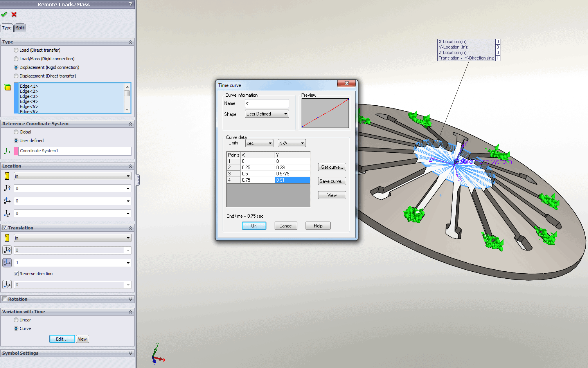588x368 pixels.
Task: Click the view orientation triad
Action: (158, 354)
